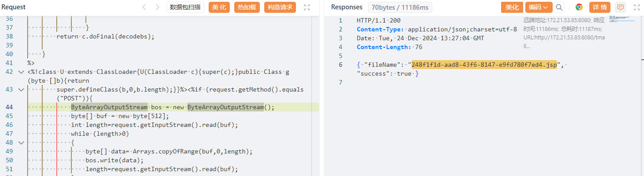Click the 热加载 hot reload button
This screenshot has height=176, width=644.
tap(247, 7)
